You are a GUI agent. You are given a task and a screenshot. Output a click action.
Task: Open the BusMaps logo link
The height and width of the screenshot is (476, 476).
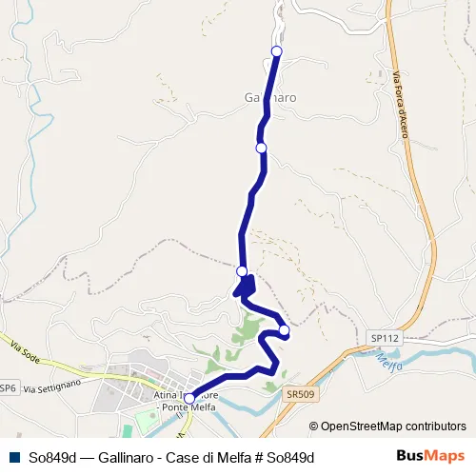[430, 456]
